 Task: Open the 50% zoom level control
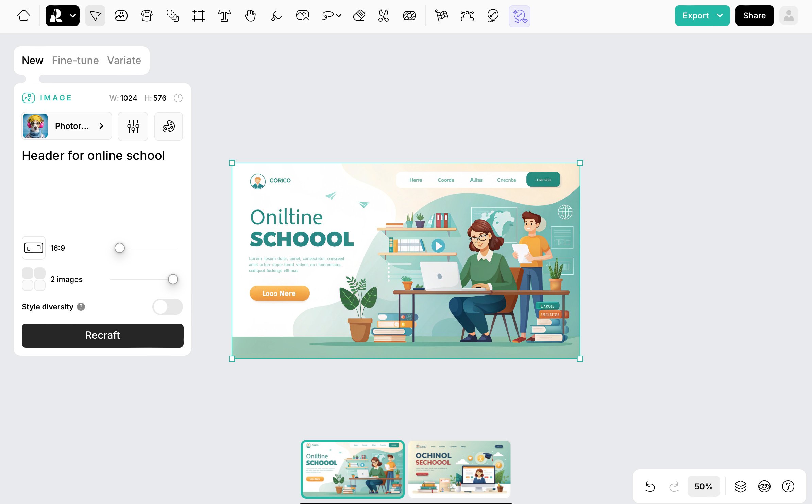704,487
